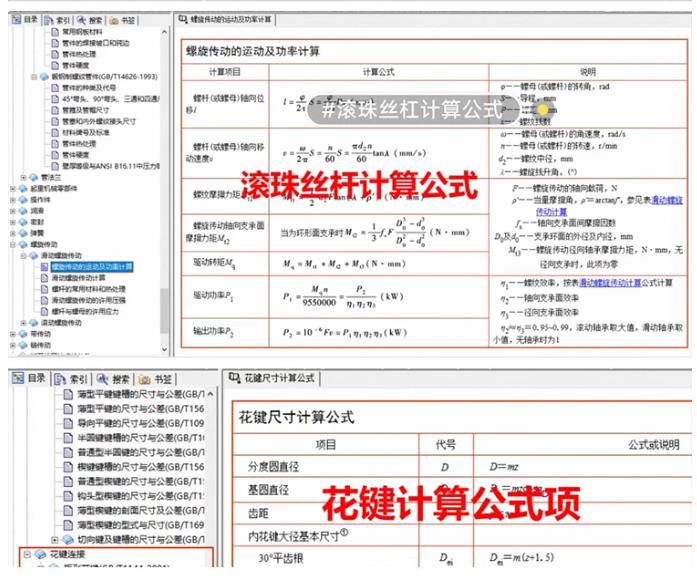Collapse the 滑动螺旋传动 tree node
Viewport: 697px width, 578px height.
coord(23,256)
